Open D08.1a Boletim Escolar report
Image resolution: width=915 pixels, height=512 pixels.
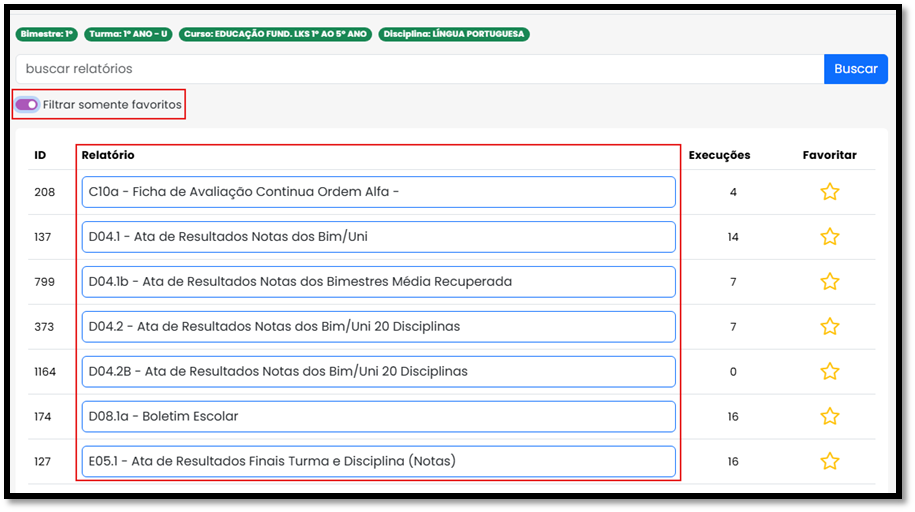[x=378, y=416]
